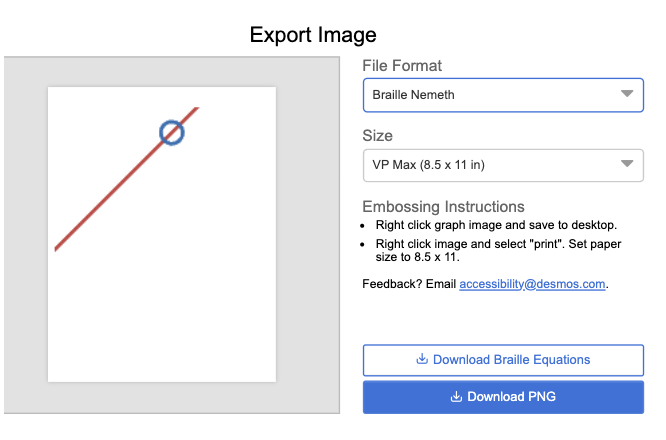This screenshot has width=666, height=440.
Task: Click the File Format label
Action: 402,66
